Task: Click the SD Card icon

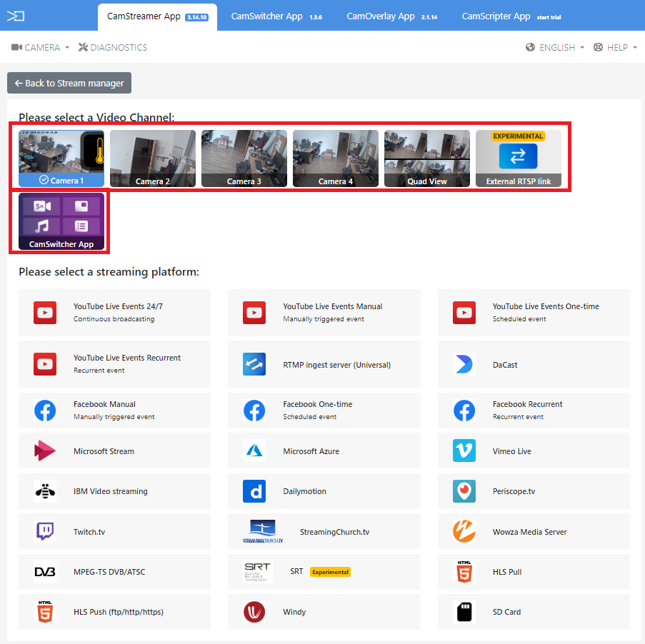Action: [464, 611]
